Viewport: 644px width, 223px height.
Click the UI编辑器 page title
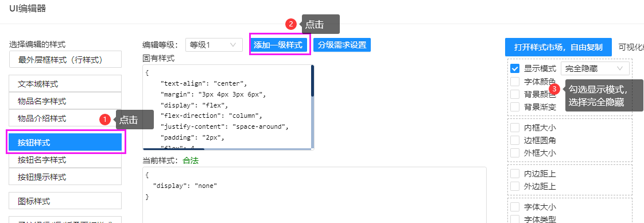[28, 8]
